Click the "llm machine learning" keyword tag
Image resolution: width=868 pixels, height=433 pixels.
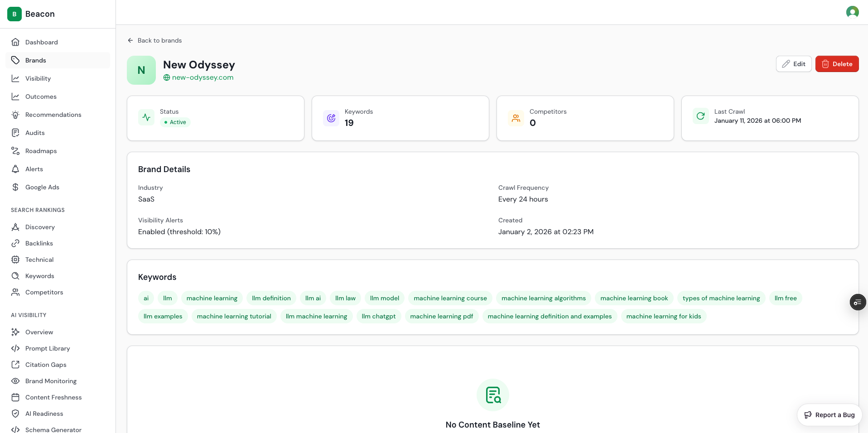[x=316, y=316]
